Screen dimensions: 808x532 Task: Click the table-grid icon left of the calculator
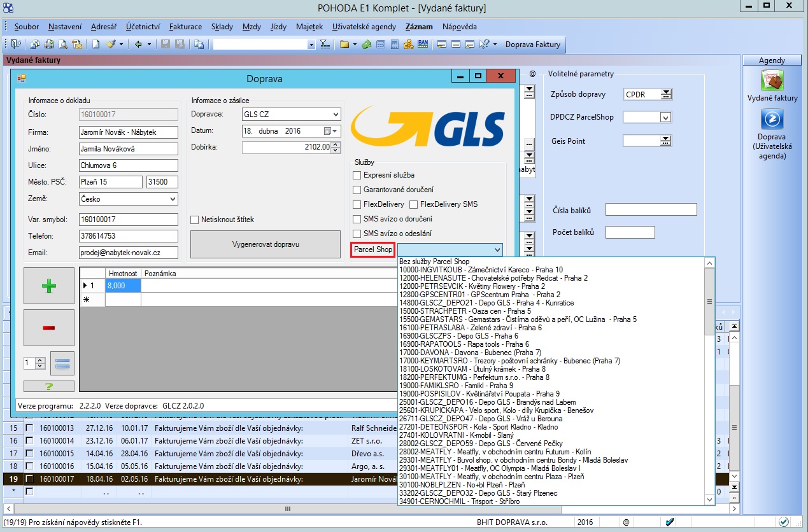pos(381,45)
